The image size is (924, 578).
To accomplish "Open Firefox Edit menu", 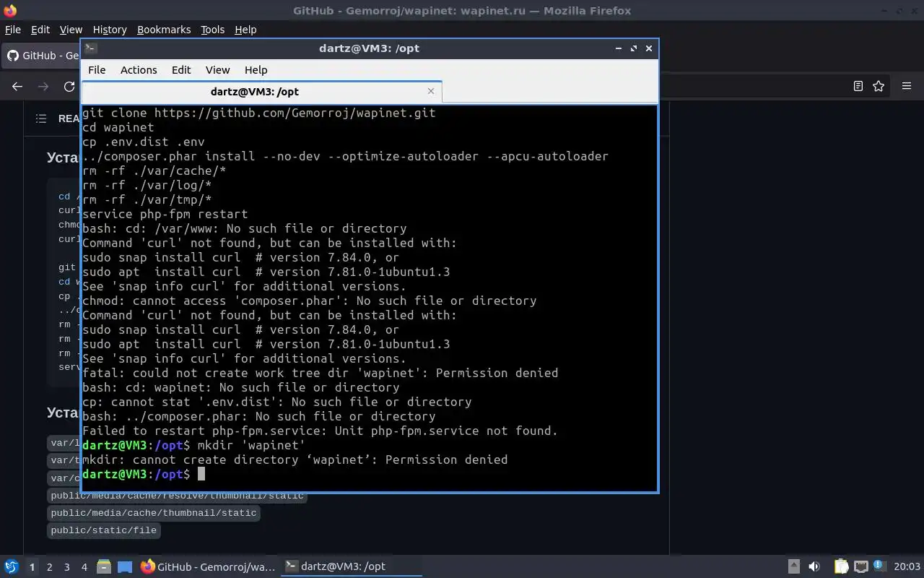I will point(40,30).
